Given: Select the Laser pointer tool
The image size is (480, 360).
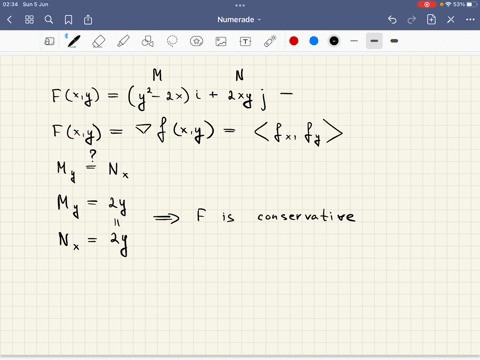Looking at the screenshot, I should [270, 41].
